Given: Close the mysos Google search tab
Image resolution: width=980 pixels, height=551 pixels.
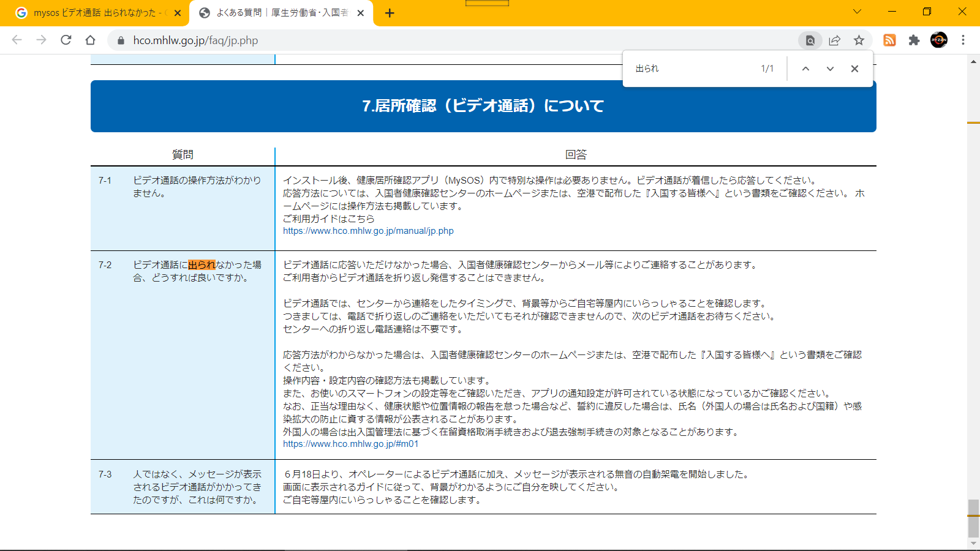Looking at the screenshot, I should click(x=178, y=13).
